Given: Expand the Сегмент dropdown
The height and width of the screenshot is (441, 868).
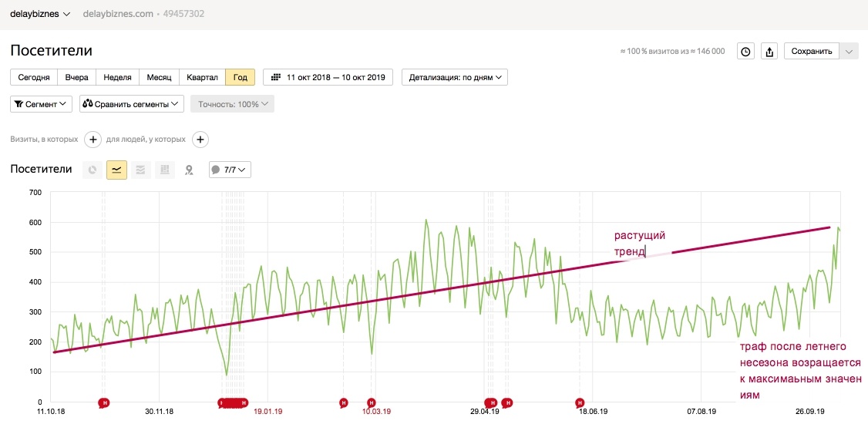Looking at the screenshot, I should pyautogui.click(x=42, y=103).
